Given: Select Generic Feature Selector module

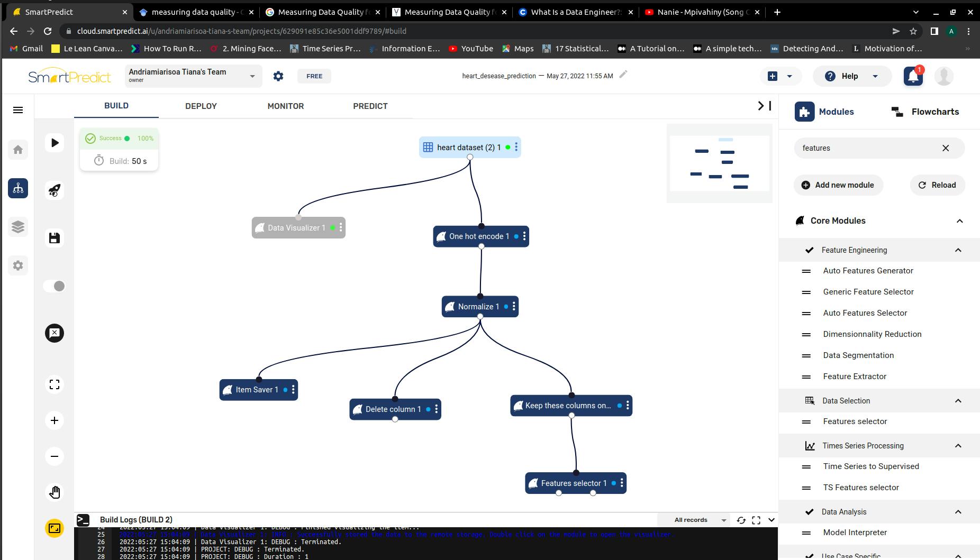Looking at the screenshot, I should 868,292.
